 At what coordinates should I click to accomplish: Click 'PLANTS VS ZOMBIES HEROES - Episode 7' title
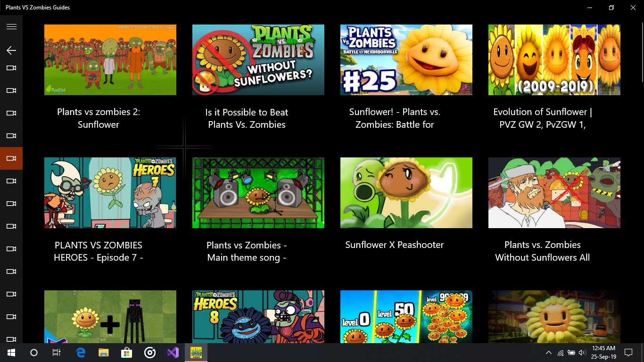99,251
